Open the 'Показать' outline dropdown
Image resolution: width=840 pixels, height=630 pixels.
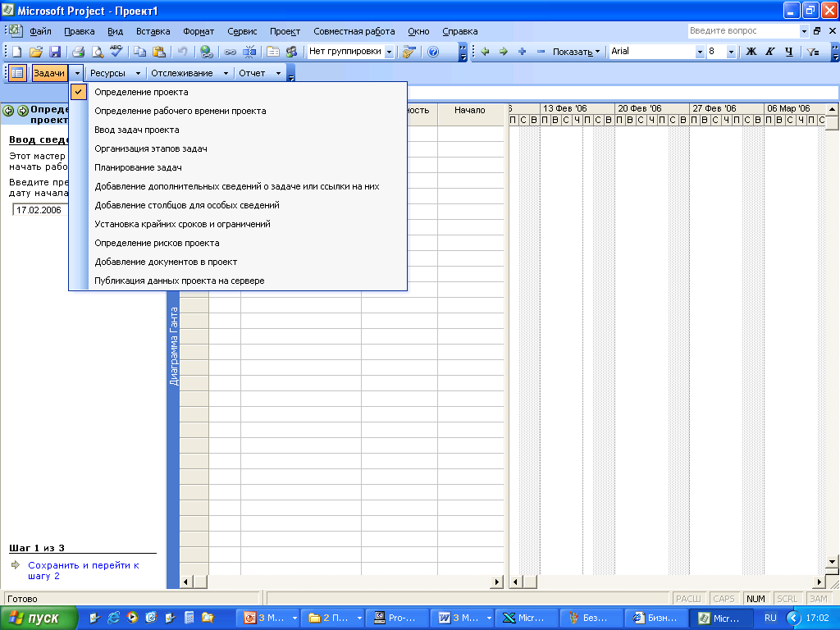pyautogui.click(x=576, y=52)
